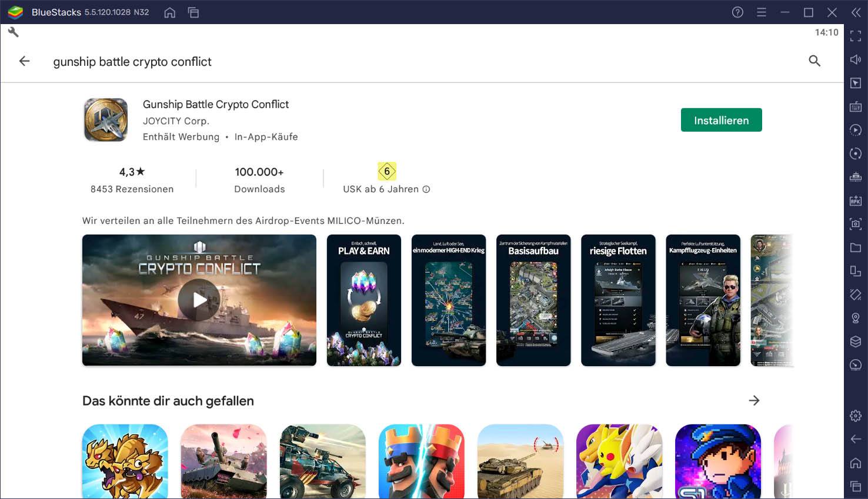Open recent apps icon in sidebar
This screenshot has width=868, height=499.
click(x=856, y=486)
